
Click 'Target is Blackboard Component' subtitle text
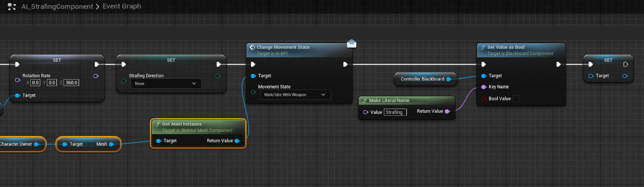[520, 54]
